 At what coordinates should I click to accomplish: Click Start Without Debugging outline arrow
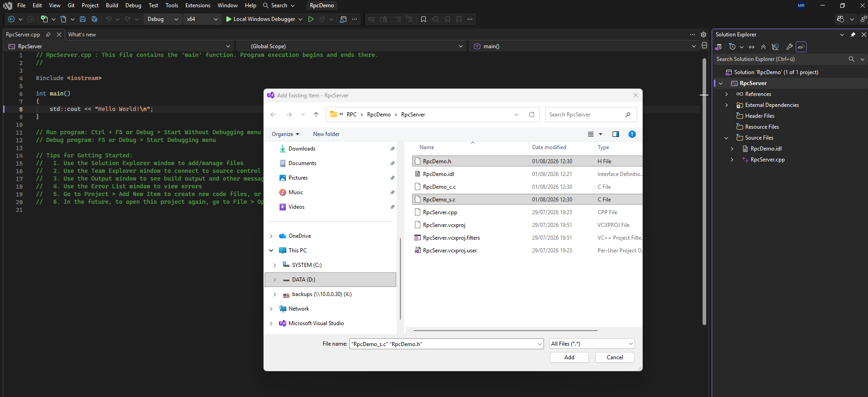click(x=311, y=19)
